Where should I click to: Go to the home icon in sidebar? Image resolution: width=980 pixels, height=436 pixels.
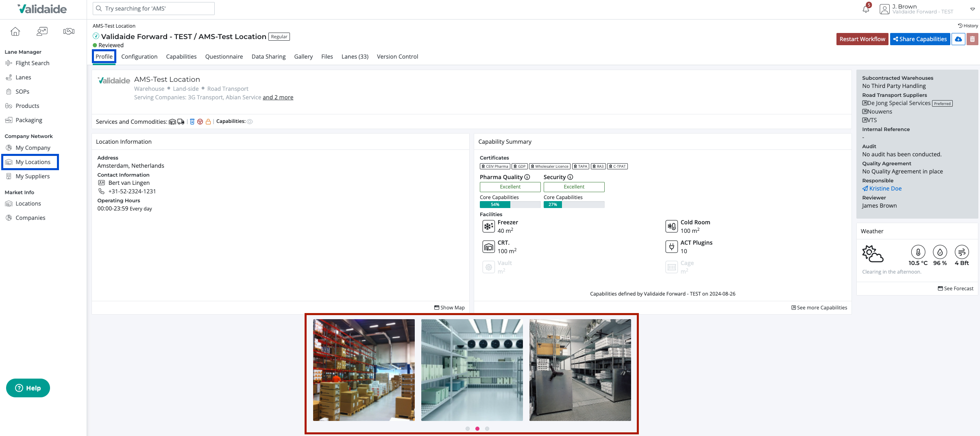pos(15,31)
